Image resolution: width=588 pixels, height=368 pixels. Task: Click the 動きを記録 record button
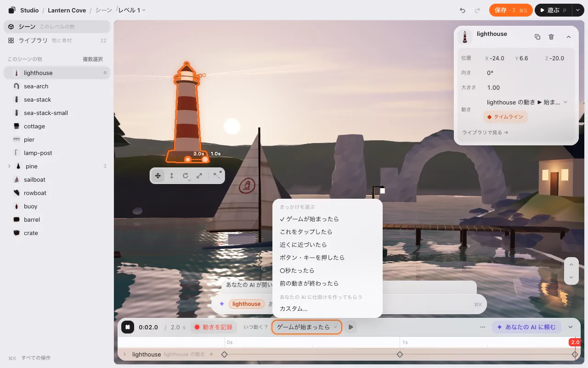click(x=214, y=327)
